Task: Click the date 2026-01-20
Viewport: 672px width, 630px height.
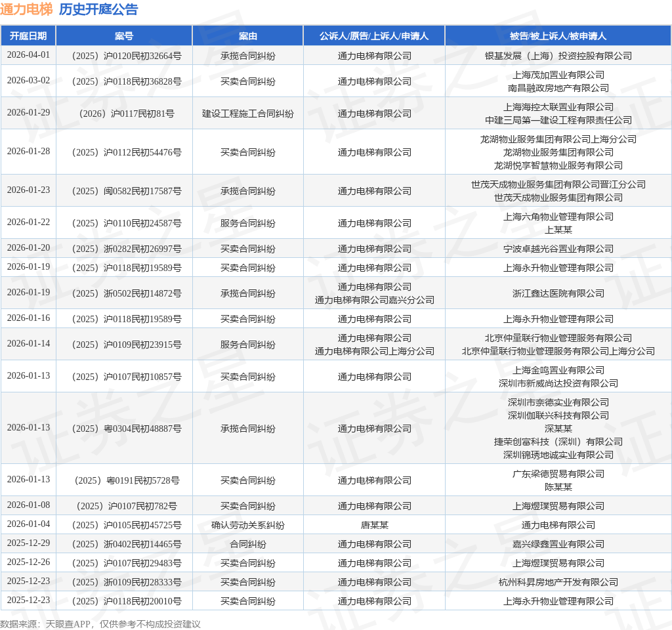Action: click(28, 247)
